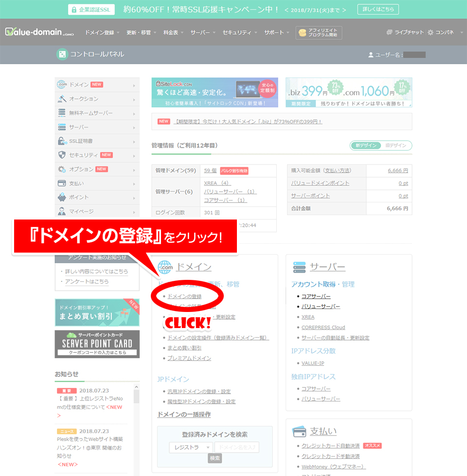Open the 料金表 top menu
This screenshot has width=467, height=476.
coord(173,33)
